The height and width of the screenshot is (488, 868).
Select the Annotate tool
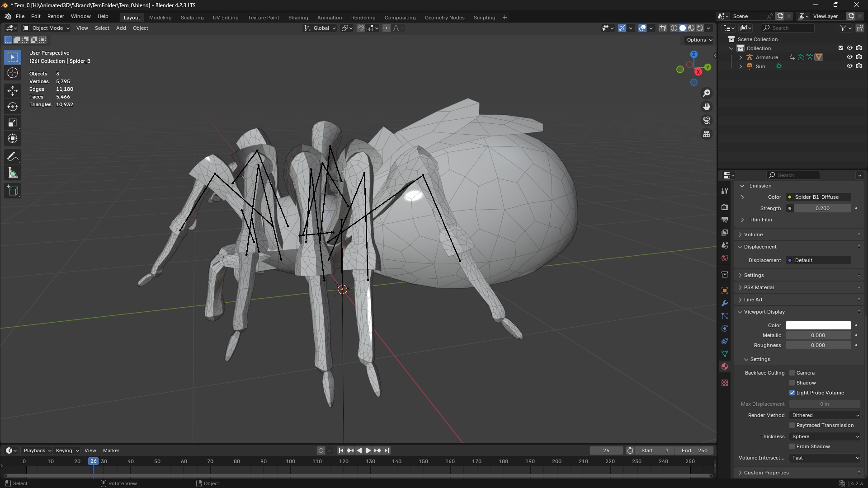[12, 156]
